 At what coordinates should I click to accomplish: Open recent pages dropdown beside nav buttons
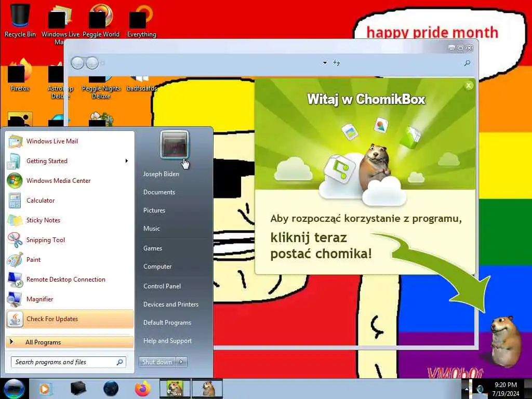(x=102, y=63)
